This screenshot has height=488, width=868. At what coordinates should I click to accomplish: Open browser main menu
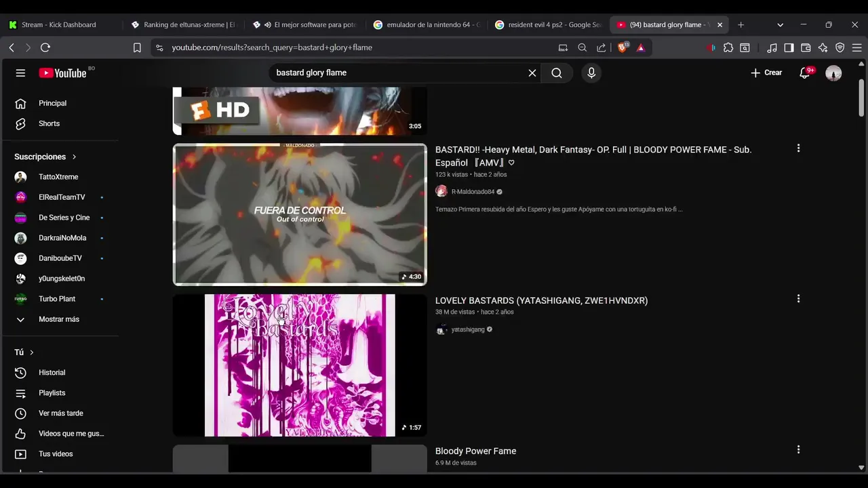click(x=857, y=47)
